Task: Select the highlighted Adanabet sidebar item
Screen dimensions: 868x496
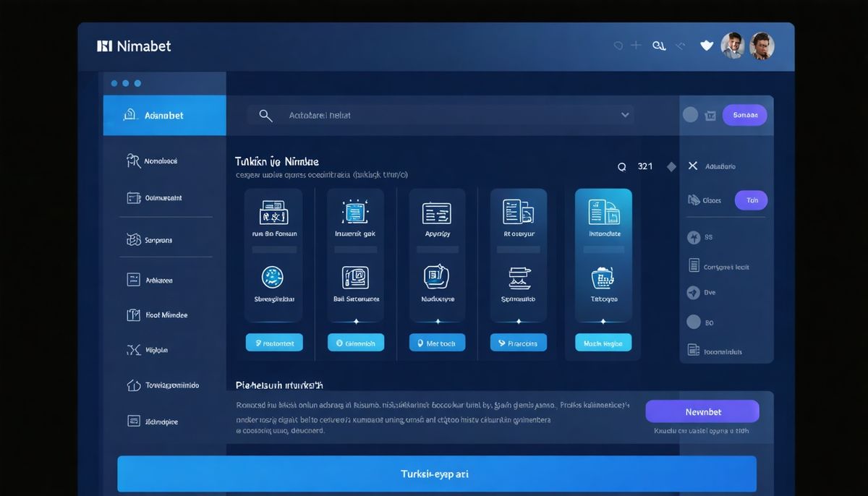Action: [x=164, y=115]
